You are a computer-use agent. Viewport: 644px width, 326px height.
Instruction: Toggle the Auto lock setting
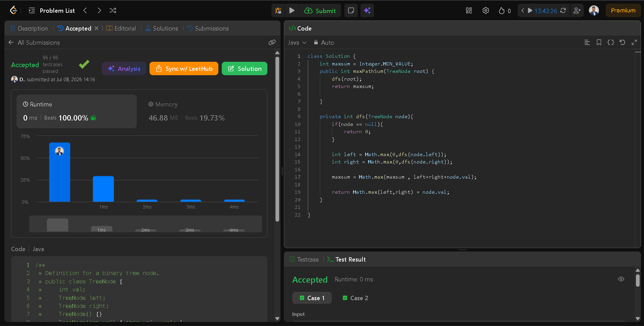[x=324, y=42]
